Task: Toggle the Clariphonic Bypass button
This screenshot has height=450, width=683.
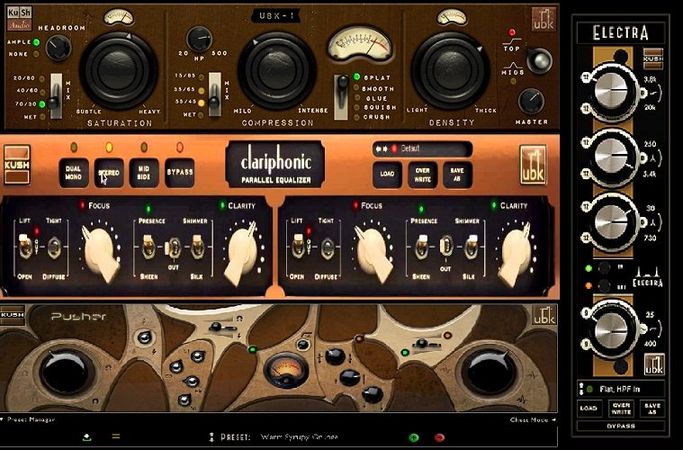Action: (179, 172)
